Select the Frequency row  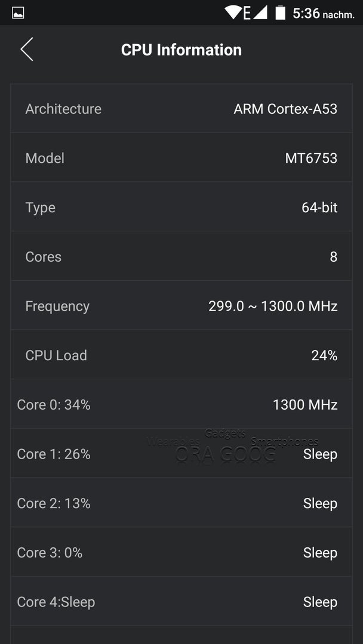[181, 305]
